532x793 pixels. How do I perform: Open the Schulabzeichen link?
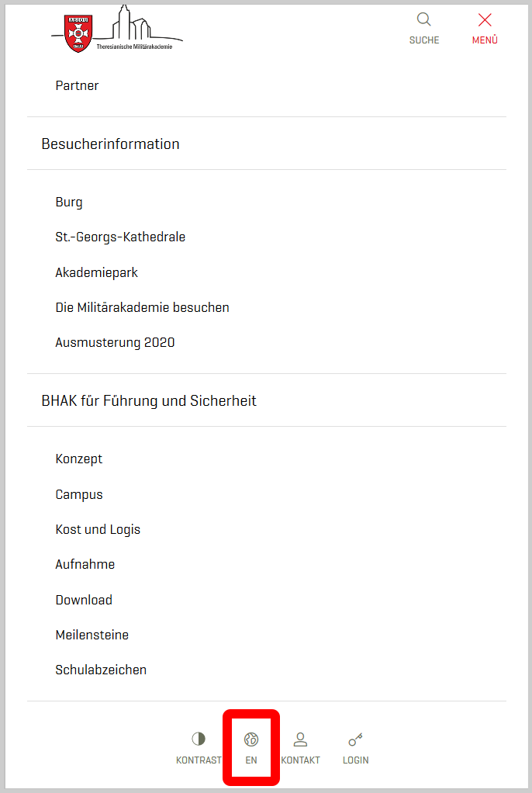click(x=101, y=670)
